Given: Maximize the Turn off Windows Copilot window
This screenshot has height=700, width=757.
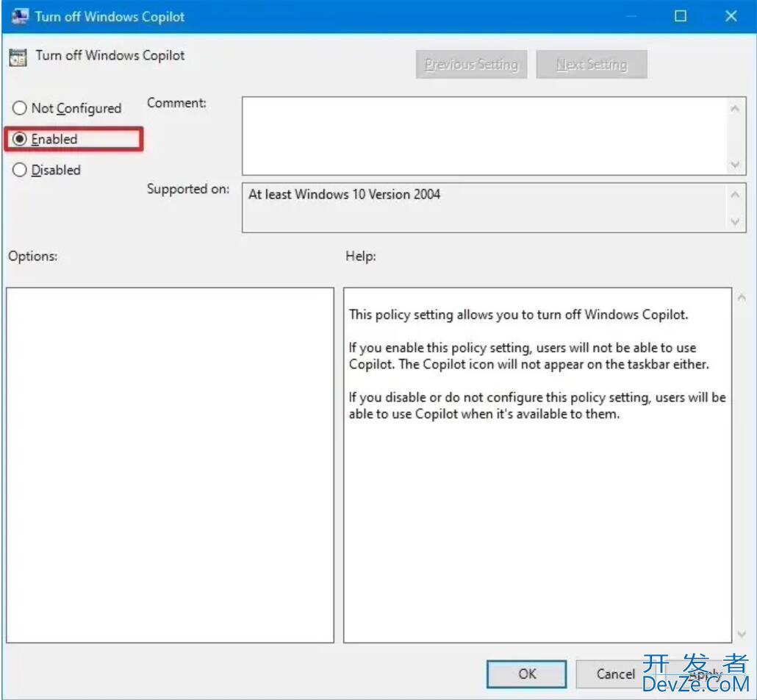Looking at the screenshot, I should (681, 16).
